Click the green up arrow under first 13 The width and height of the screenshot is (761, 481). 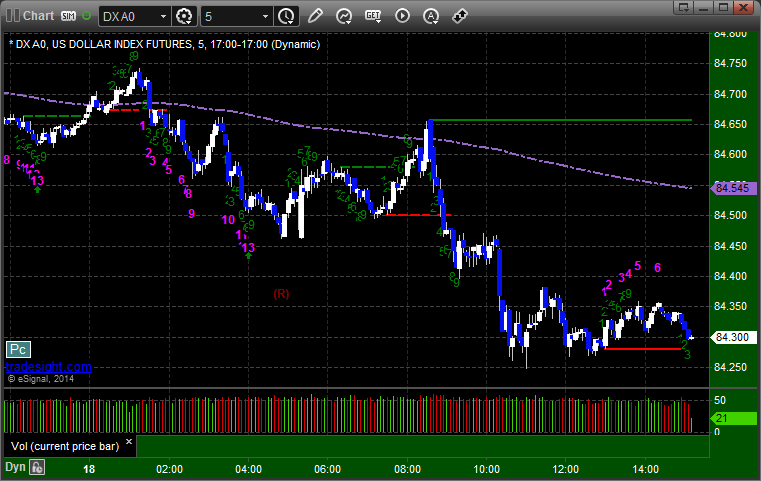pyautogui.click(x=37, y=190)
